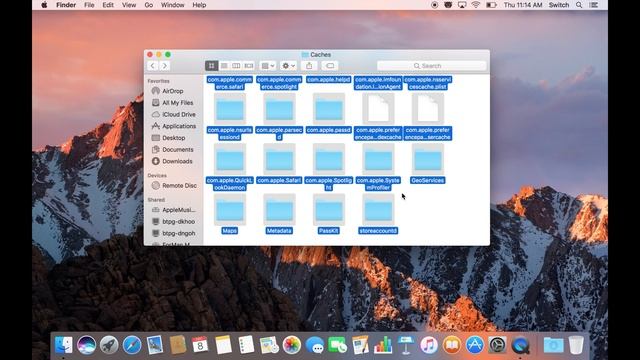Viewport: 640px width, 360px height.
Task: Open System Preferences from the Dock
Action: point(498,345)
